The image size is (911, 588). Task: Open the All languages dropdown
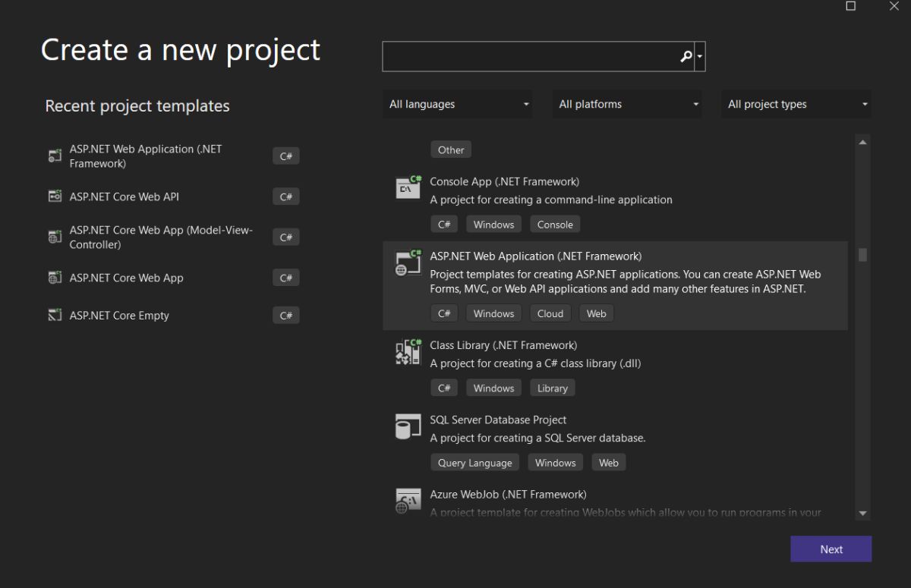click(x=458, y=105)
